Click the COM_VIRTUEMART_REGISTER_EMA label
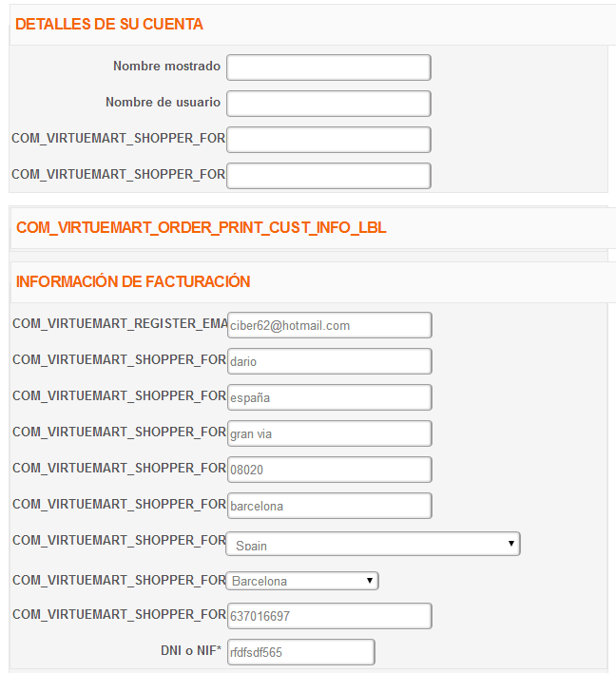616x673 pixels. (120, 323)
